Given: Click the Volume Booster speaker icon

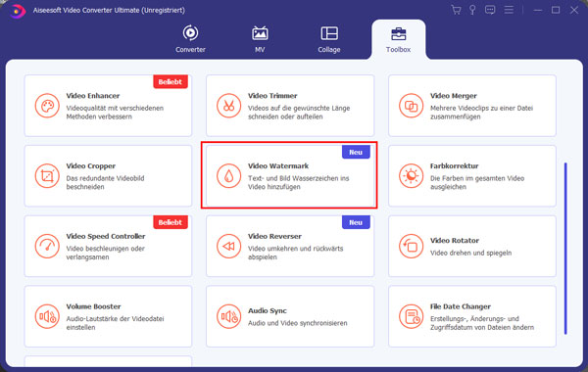Looking at the screenshot, I should pyautogui.click(x=47, y=316).
